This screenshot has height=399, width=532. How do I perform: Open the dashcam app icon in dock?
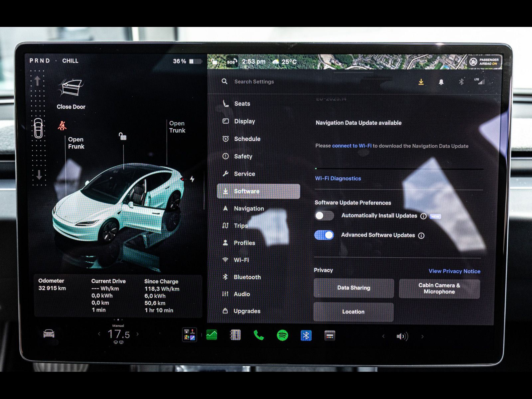pyautogui.click(x=330, y=335)
